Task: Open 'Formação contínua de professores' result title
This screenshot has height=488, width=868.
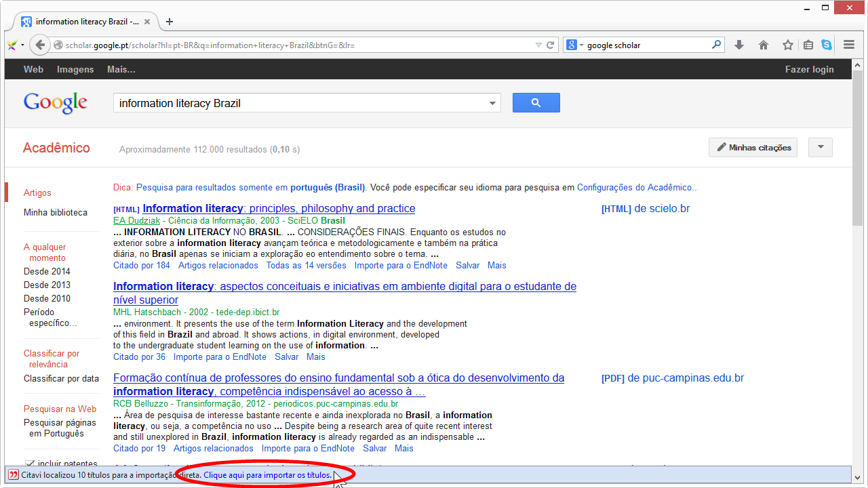Action: pos(338,385)
